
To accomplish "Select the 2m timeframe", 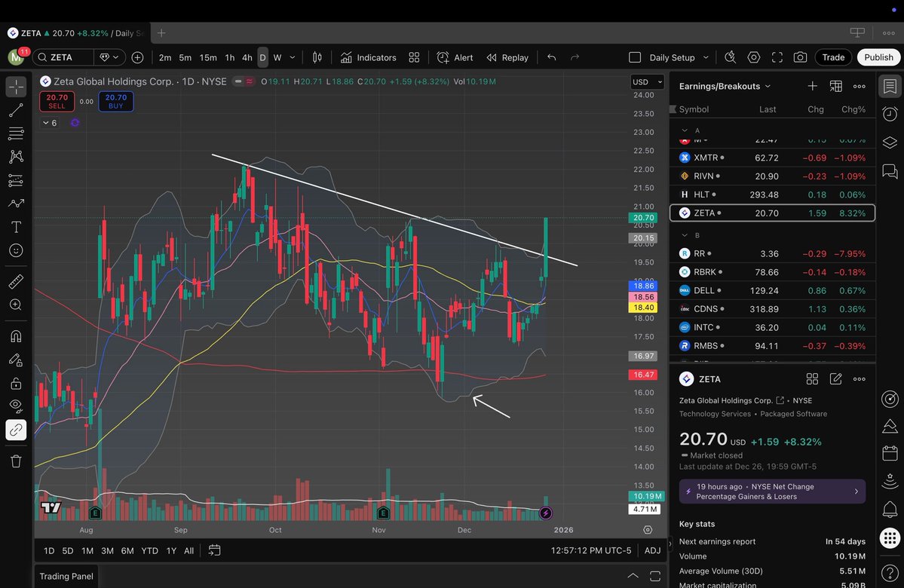I will (x=165, y=57).
